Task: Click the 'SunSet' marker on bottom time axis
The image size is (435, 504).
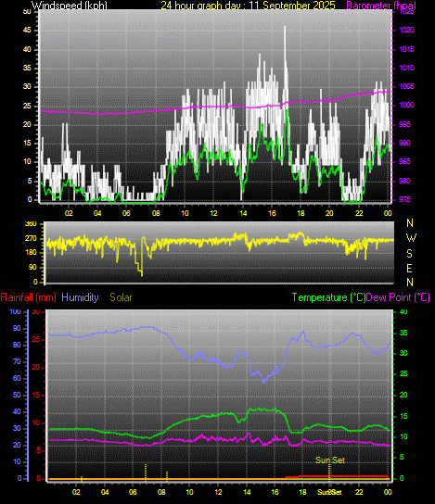Action: coord(329,492)
